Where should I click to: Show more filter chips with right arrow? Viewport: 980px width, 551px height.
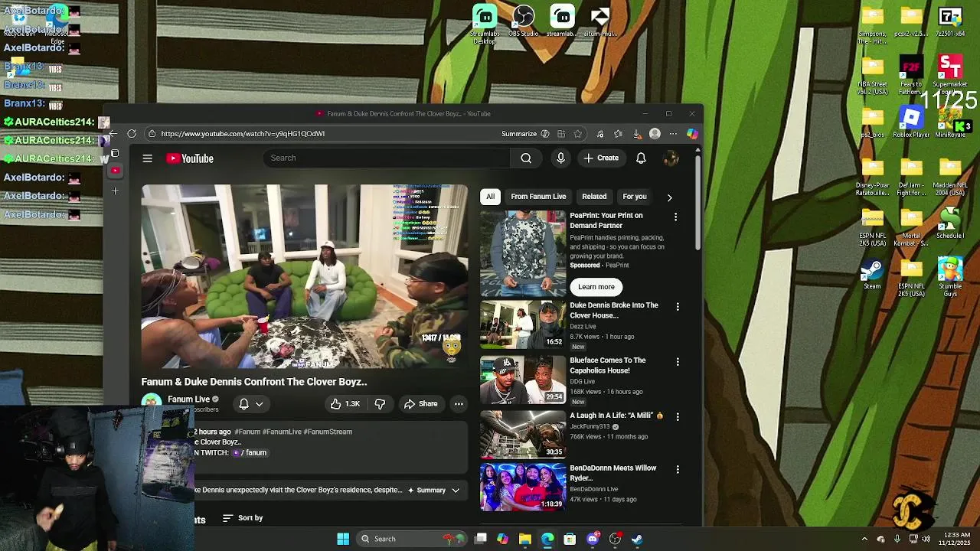coord(669,197)
